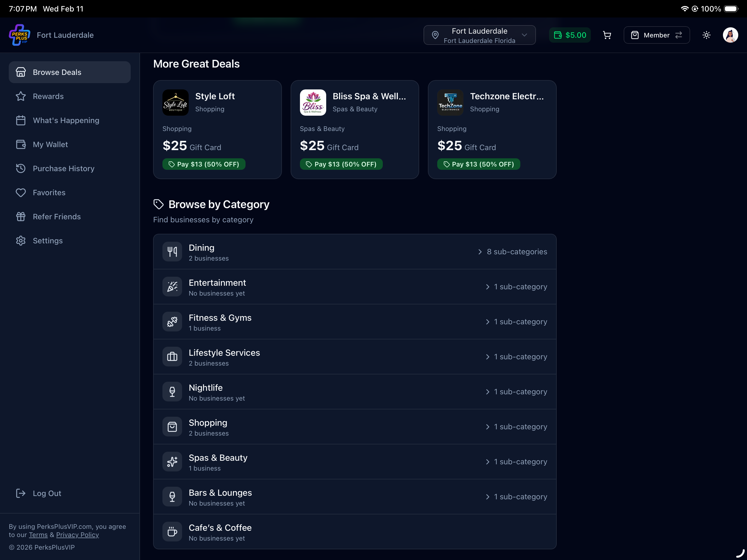747x560 pixels.
Task: Open Refer Friends in sidebar
Action: tap(69, 217)
